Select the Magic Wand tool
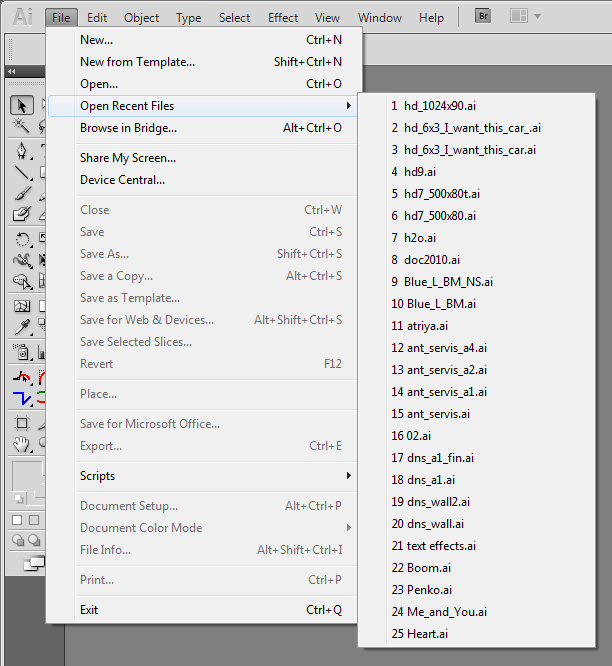 21,126
